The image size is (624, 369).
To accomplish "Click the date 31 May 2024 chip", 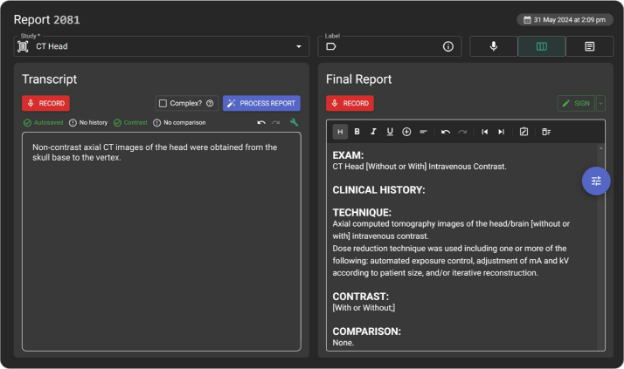I will [565, 20].
